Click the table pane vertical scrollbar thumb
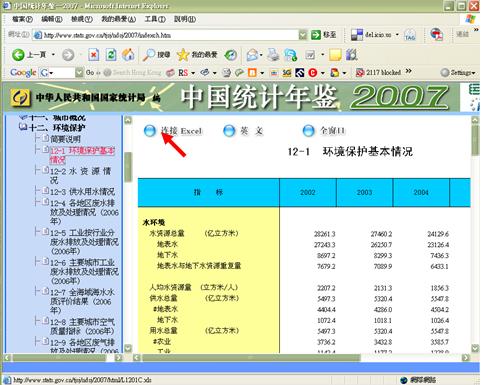The image size is (481, 385). click(476, 140)
